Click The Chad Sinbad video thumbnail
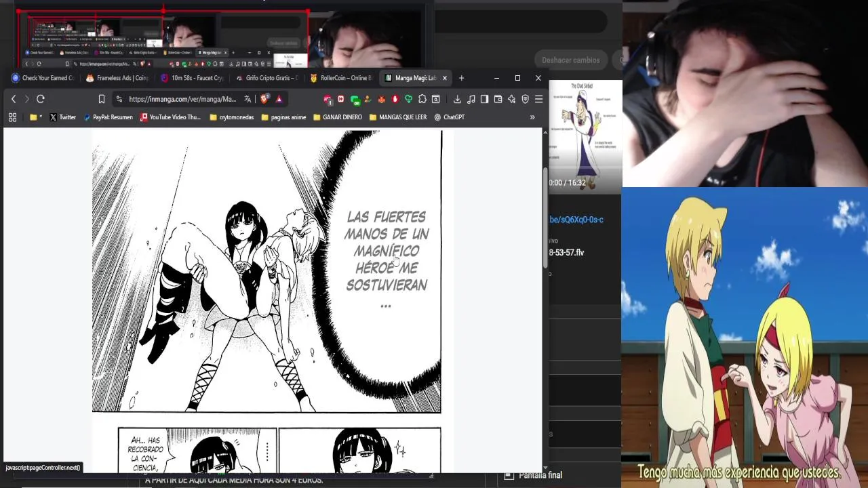Image resolution: width=868 pixels, height=488 pixels. tap(586, 136)
